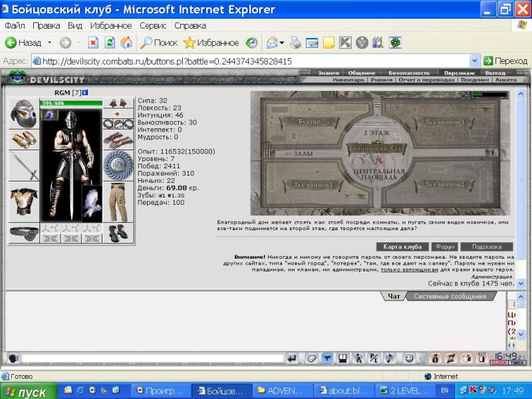The height and width of the screenshot is (399, 532).
Task: Click the Выход top menu item
Action: 495,73
